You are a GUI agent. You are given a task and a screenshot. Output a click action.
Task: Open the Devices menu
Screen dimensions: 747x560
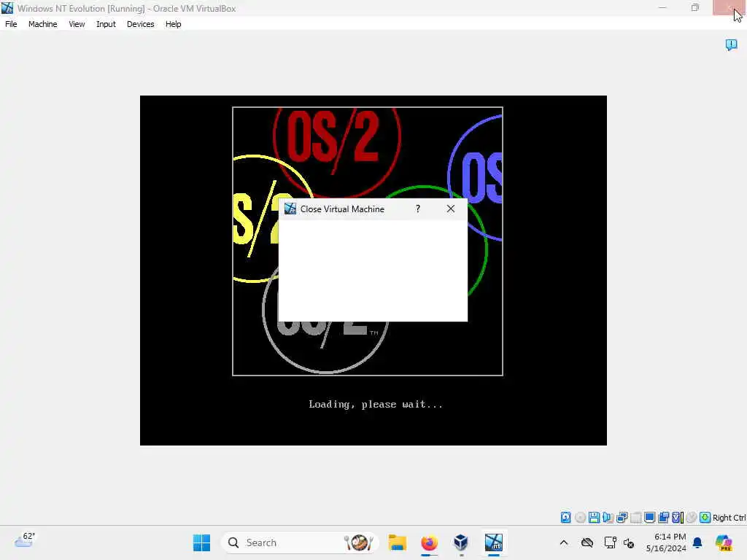point(140,24)
